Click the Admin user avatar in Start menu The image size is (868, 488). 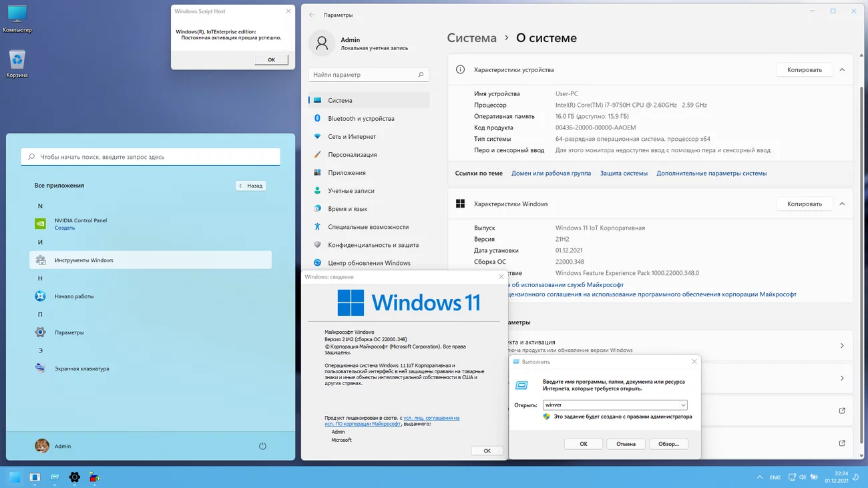coord(42,446)
